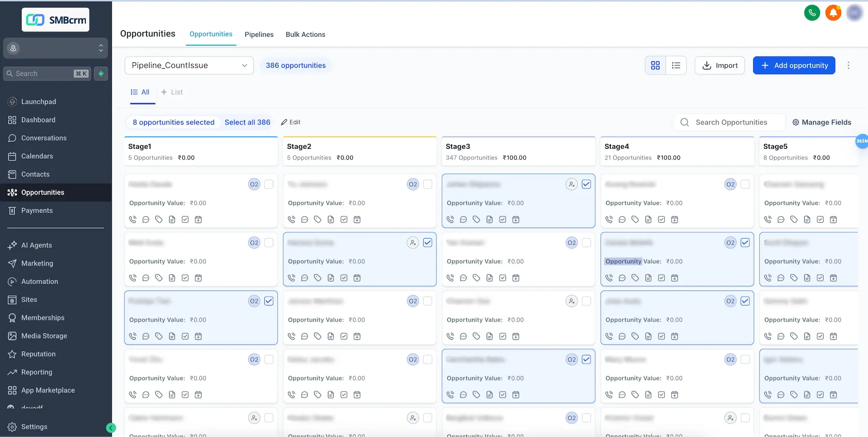Switch to board (grid) view

click(655, 65)
